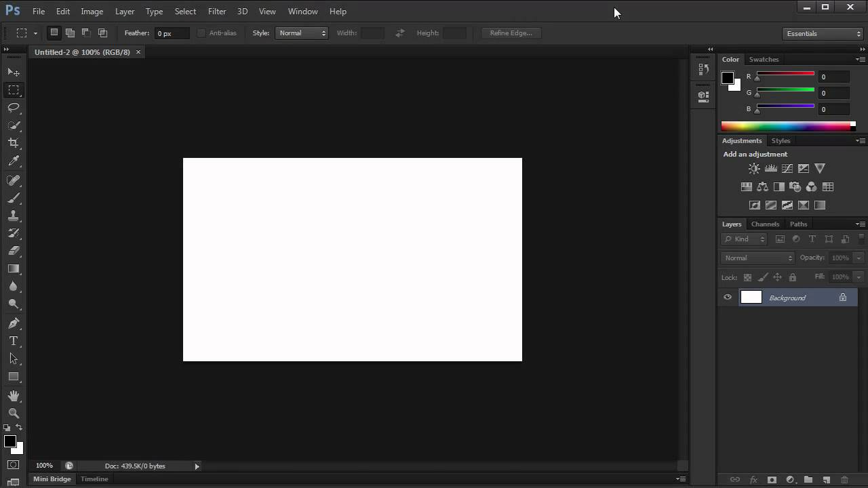
Task: Select the History Brush tool
Action: point(14,233)
